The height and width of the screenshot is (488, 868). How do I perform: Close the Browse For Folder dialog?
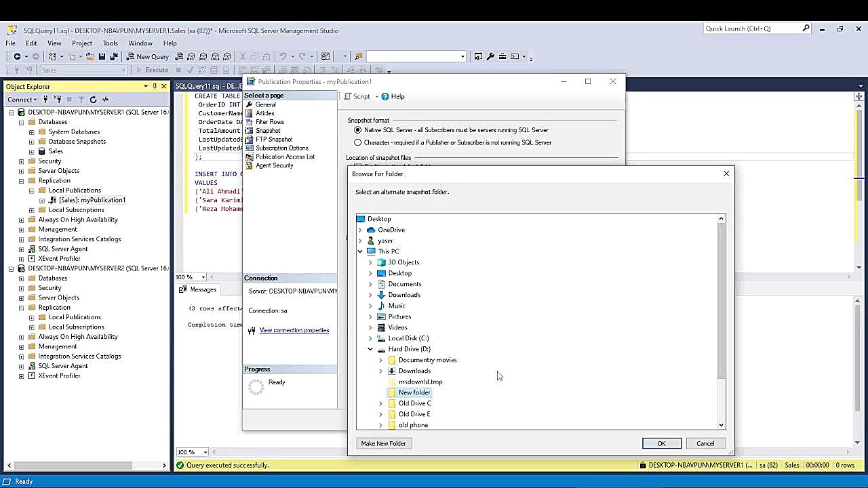tap(726, 174)
